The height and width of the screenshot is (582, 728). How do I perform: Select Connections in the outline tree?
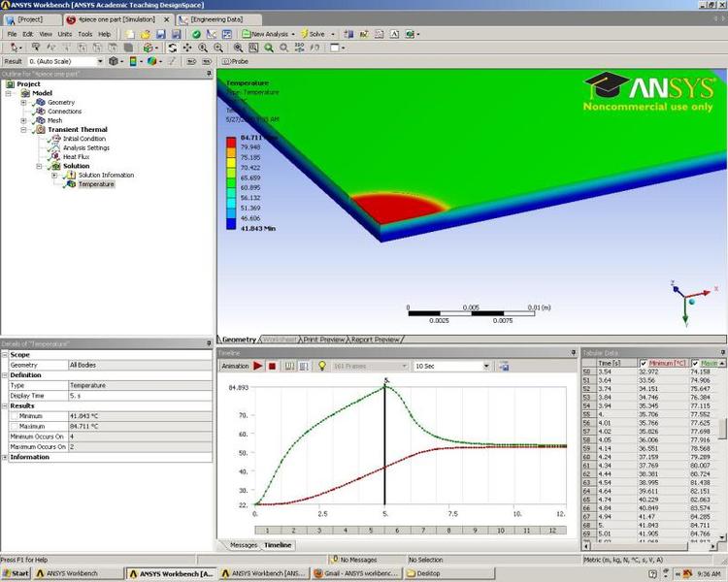tap(64, 112)
